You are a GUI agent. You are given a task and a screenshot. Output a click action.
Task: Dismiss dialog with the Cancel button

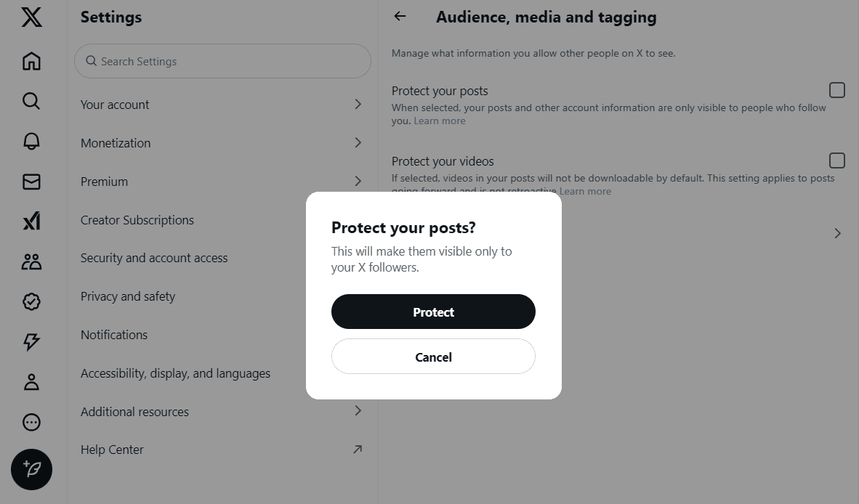point(433,357)
